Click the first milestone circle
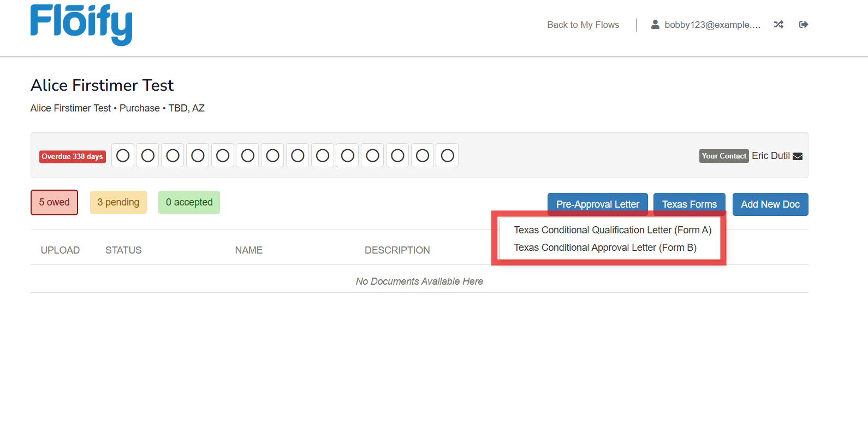The image size is (868, 435). [x=123, y=156]
